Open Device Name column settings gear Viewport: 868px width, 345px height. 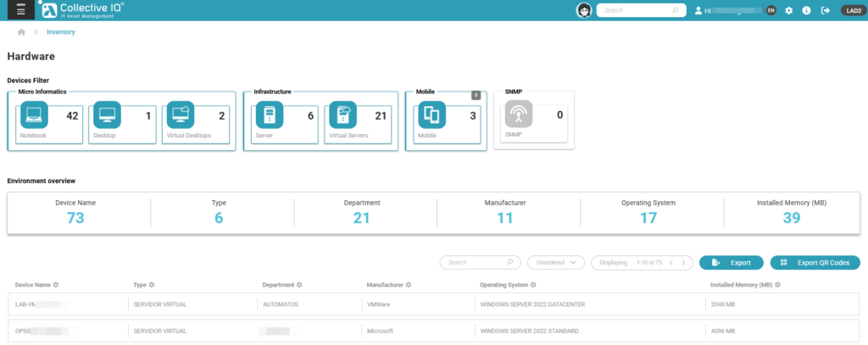click(x=56, y=285)
